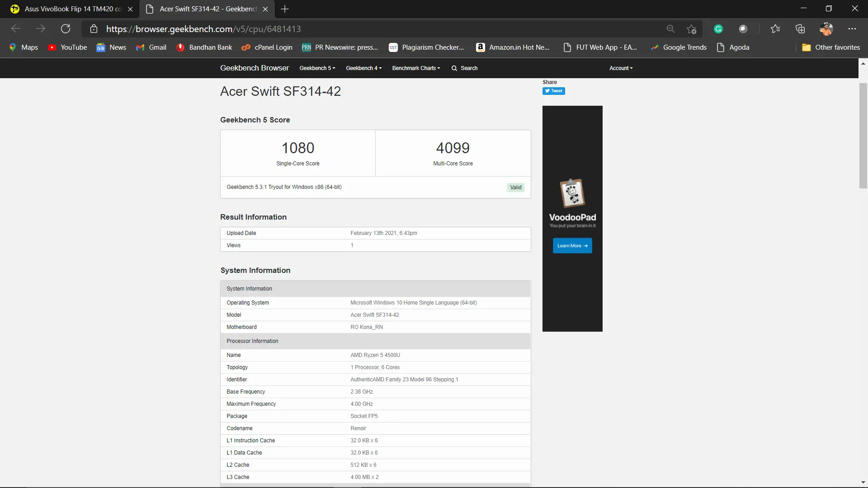Open browser Settings and more menu
This screenshot has width=868, height=488.
(852, 29)
